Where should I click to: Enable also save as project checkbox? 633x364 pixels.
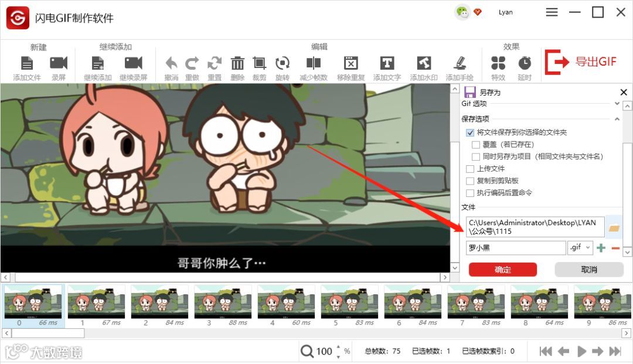pos(475,157)
